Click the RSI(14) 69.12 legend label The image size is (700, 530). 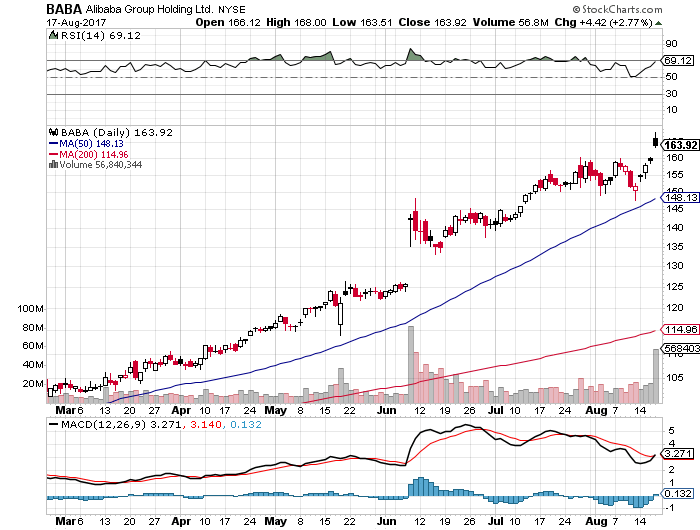[x=100, y=36]
